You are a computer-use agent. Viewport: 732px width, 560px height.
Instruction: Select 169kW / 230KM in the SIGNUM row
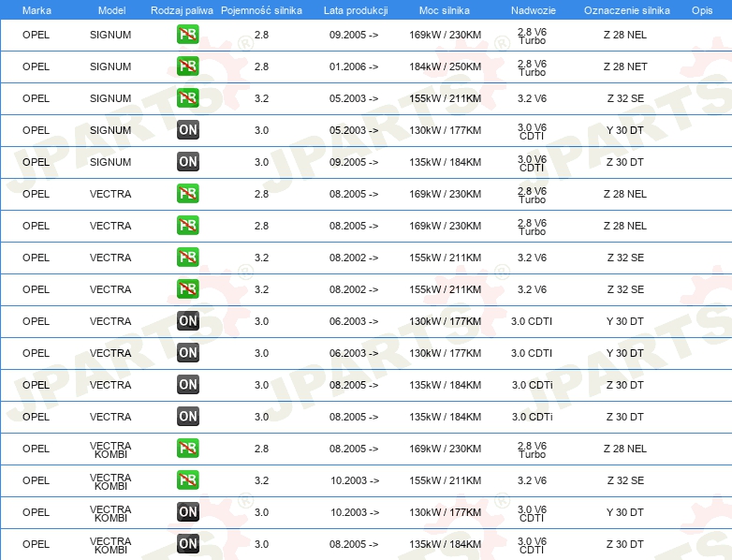coord(445,35)
